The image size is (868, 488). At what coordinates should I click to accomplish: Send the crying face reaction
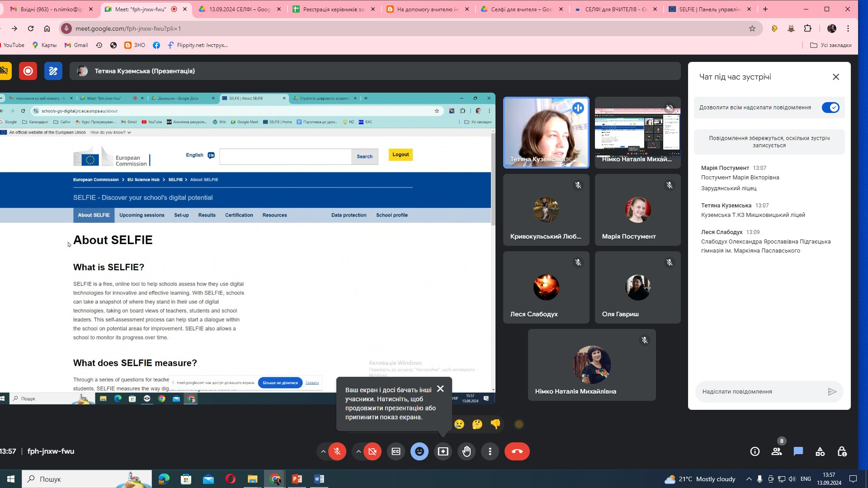(x=459, y=424)
